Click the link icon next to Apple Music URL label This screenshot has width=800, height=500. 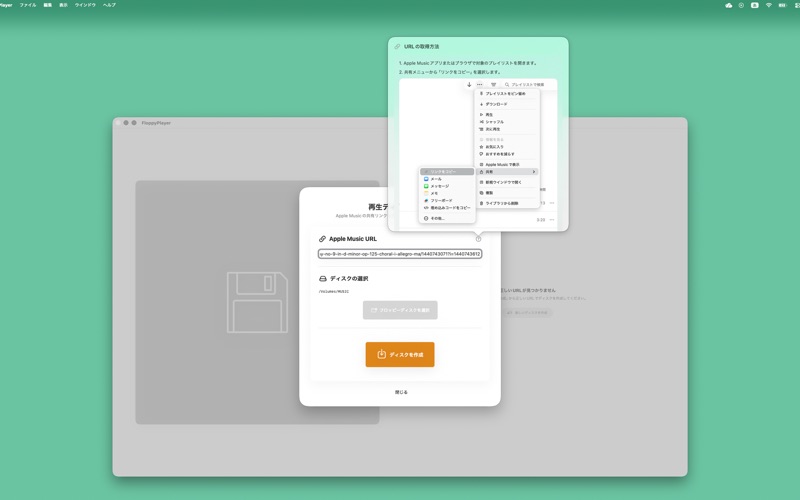tap(322, 239)
